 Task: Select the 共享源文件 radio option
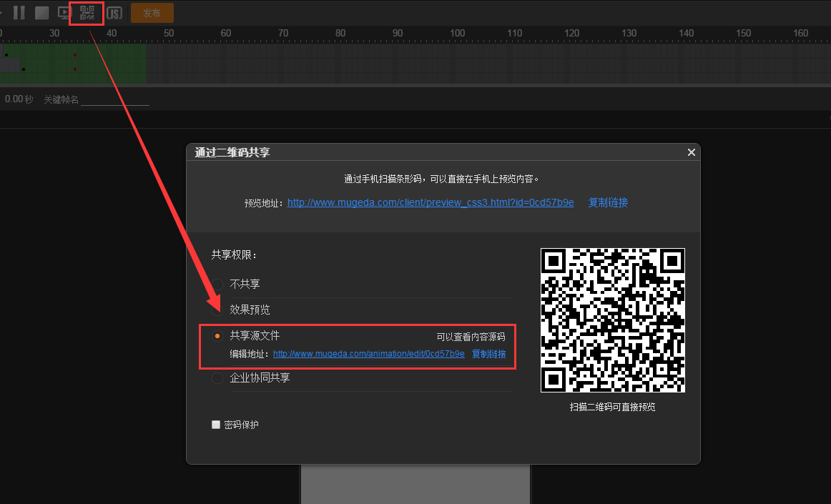(x=217, y=336)
